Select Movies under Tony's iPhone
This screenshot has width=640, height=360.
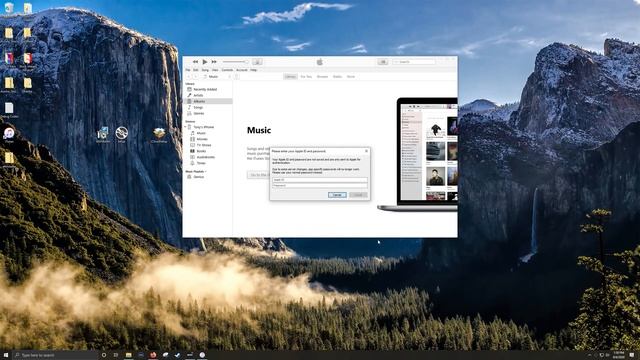pyautogui.click(x=202, y=139)
